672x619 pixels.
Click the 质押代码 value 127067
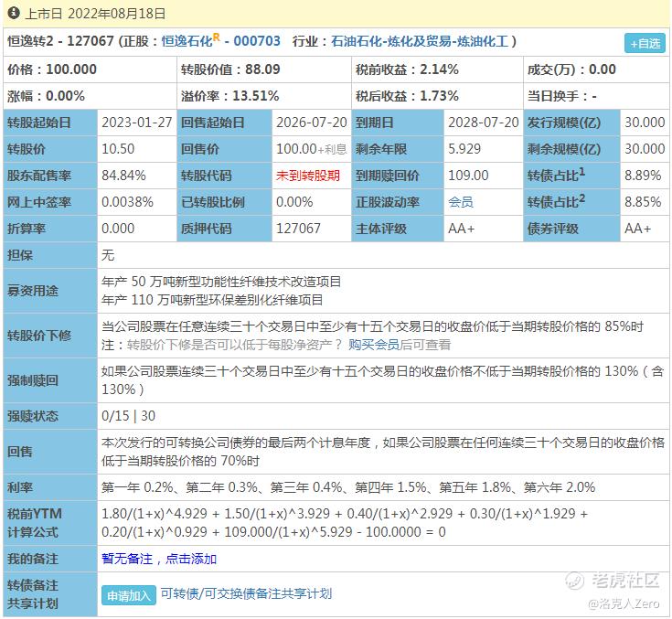[x=298, y=229]
